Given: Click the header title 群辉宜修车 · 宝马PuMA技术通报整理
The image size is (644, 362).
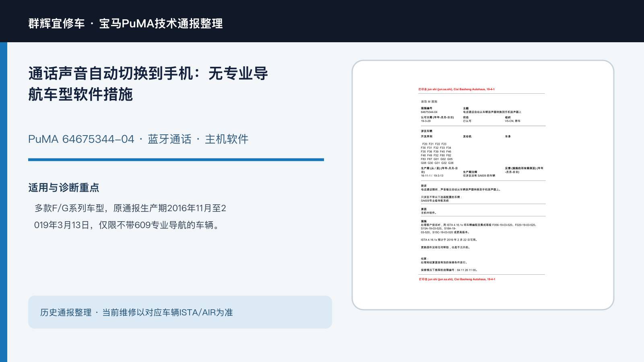Looking at the screenshot, I should pyautogui.click(x=126, y=23).
